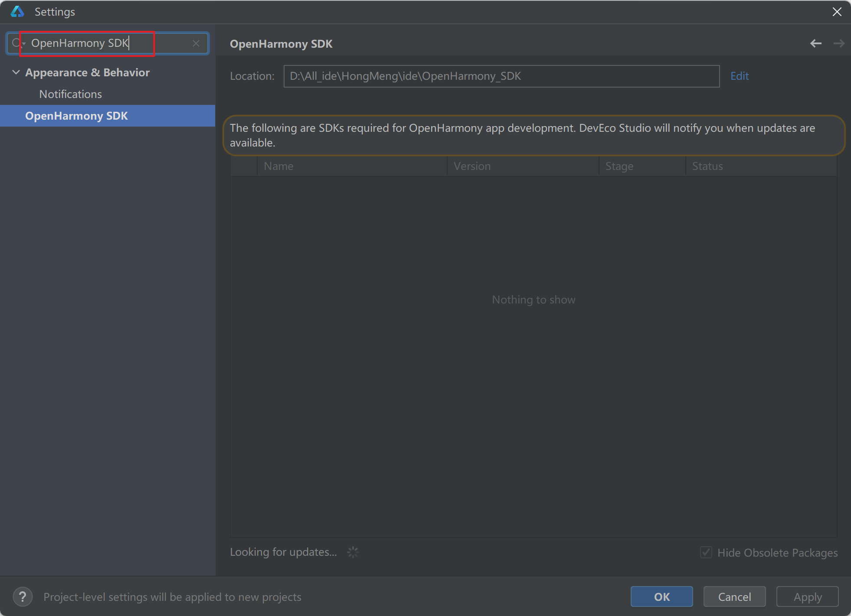Sort table by Version column header
The image size is (851, 616).
471,166
